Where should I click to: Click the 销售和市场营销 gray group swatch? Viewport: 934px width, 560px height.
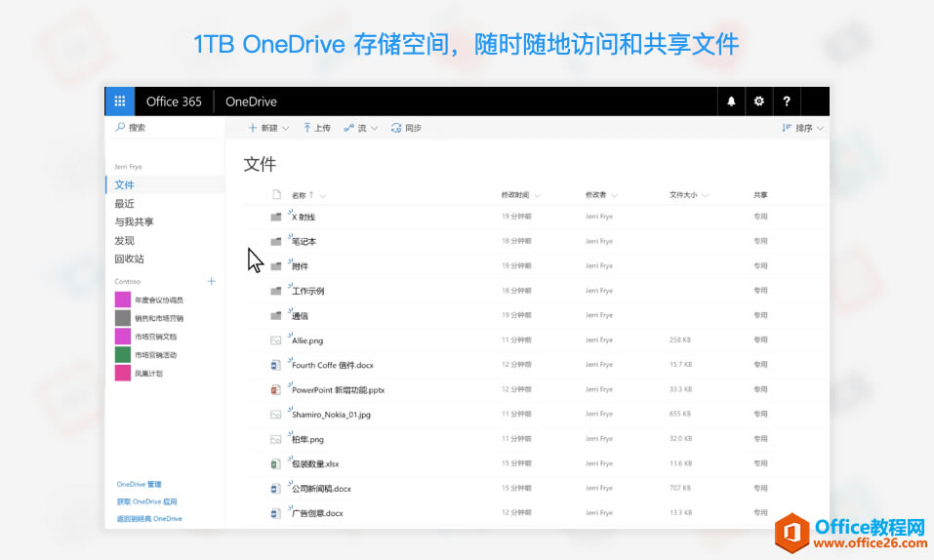pyautogui.click(x=123, y=318)
